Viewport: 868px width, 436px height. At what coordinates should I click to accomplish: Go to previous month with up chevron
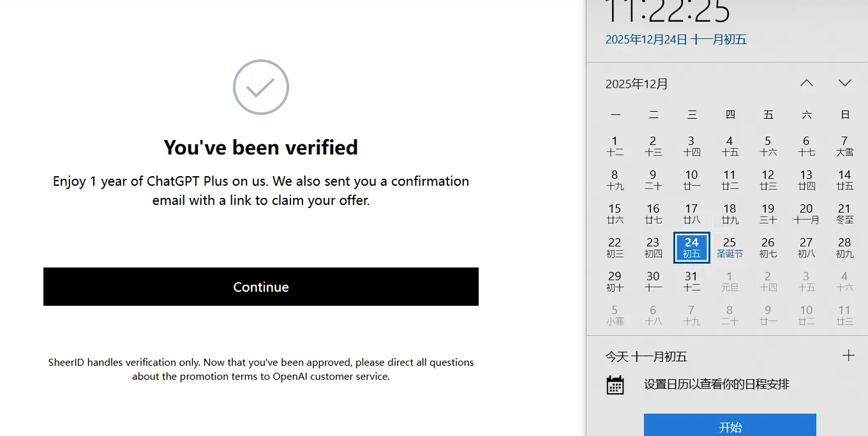point(807,83)
